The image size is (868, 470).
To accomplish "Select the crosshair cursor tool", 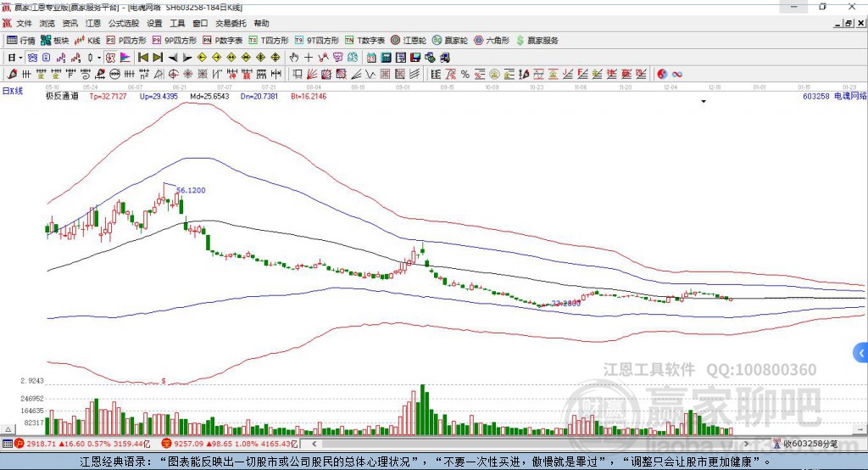I will (309, 58).
